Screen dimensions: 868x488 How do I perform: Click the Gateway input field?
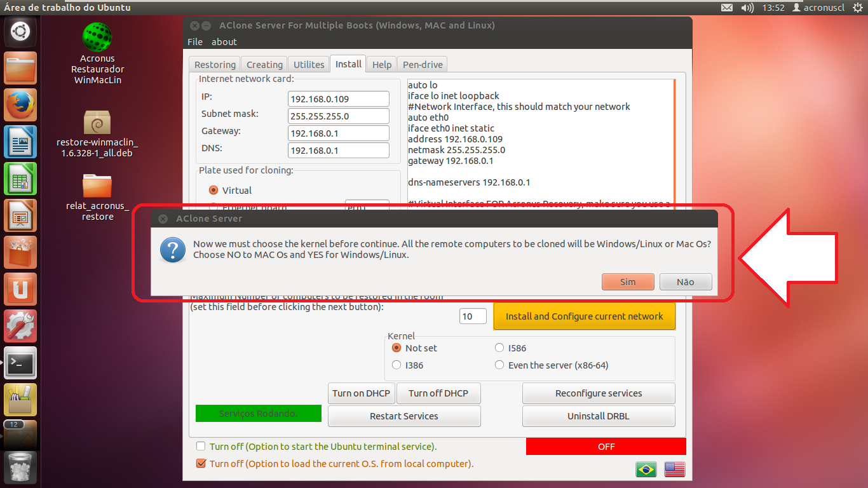[x=338, y=133]
